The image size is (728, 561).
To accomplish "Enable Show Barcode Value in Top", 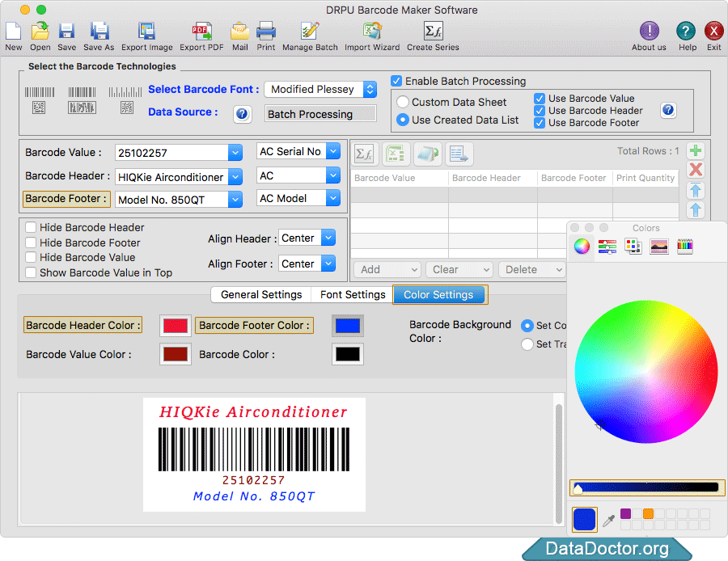I will pos(31,273).
